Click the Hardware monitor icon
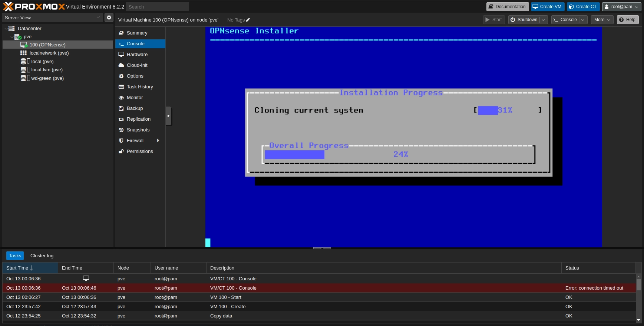The height and width of the screenshot is (326, 644). pos(121,55)
